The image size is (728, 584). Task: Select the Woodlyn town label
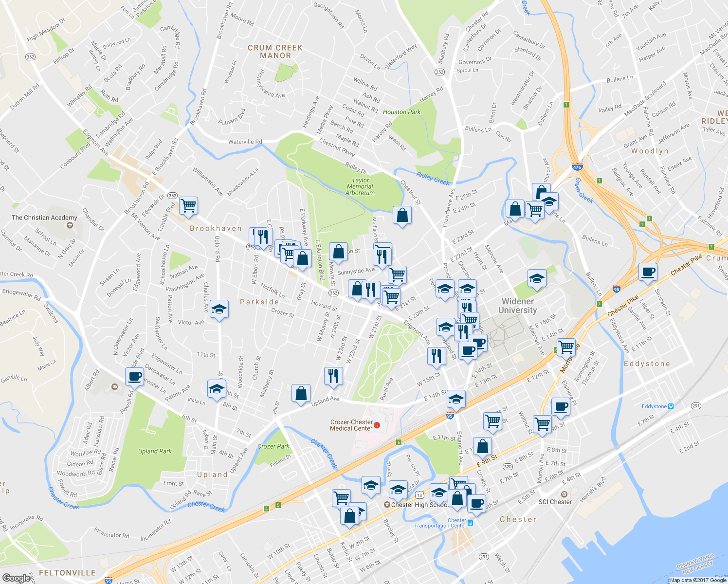[x=650, y=151]
